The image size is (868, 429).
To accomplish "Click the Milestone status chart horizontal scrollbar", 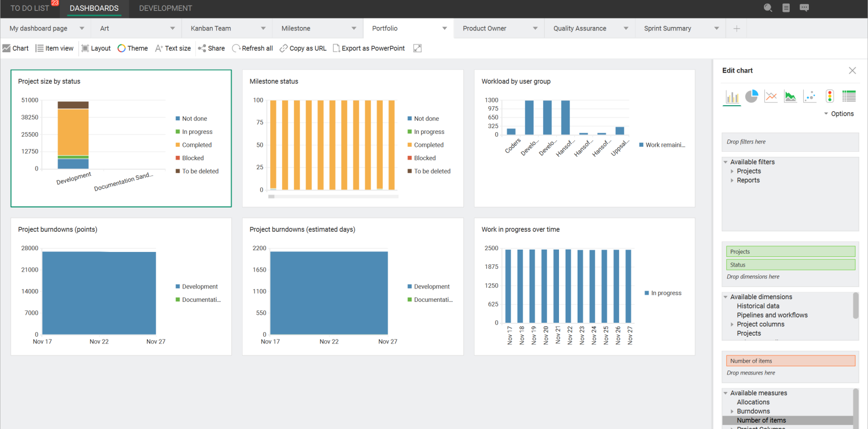I will (x=333, y=197).
